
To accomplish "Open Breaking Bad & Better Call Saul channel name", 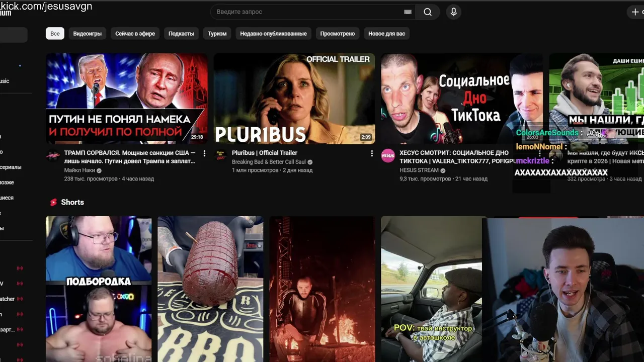I will (x=269, y=162).
